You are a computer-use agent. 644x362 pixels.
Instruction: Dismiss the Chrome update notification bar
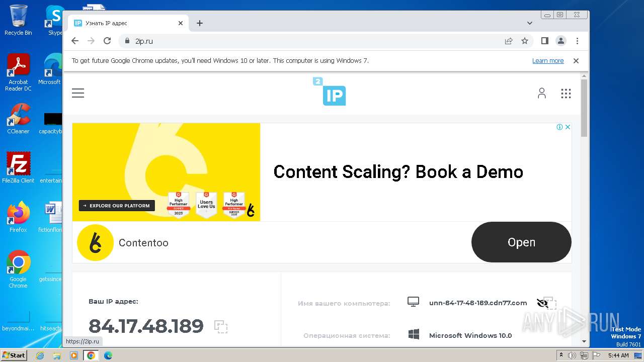tap(576, 60)
